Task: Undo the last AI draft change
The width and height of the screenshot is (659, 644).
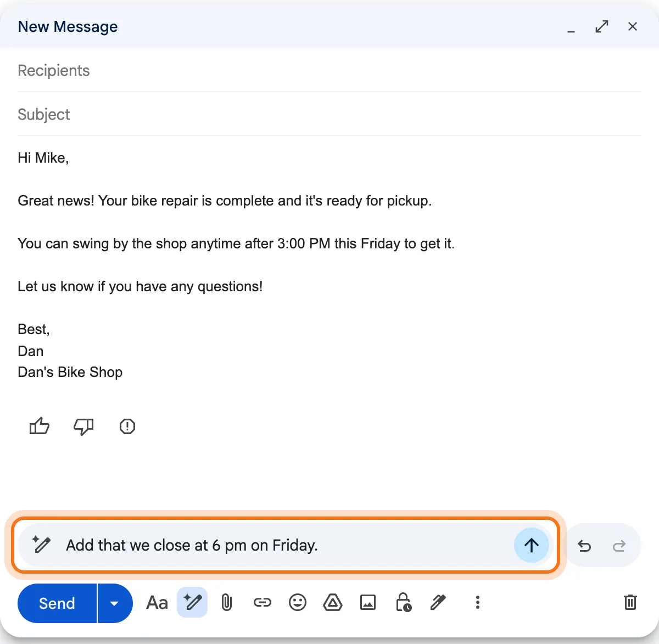Action: click(584, 546)
